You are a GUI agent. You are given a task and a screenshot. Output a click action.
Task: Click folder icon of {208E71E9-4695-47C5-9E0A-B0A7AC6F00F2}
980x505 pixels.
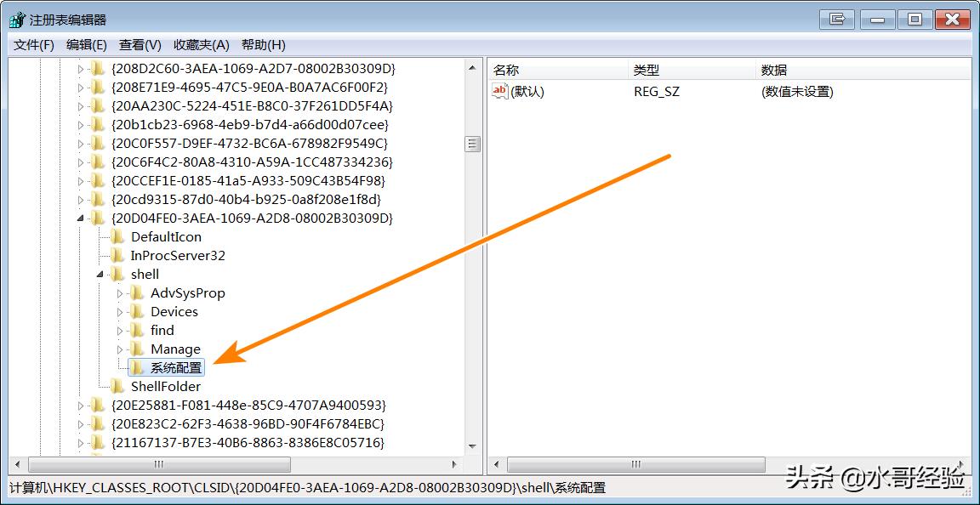(x=98, y=87)
